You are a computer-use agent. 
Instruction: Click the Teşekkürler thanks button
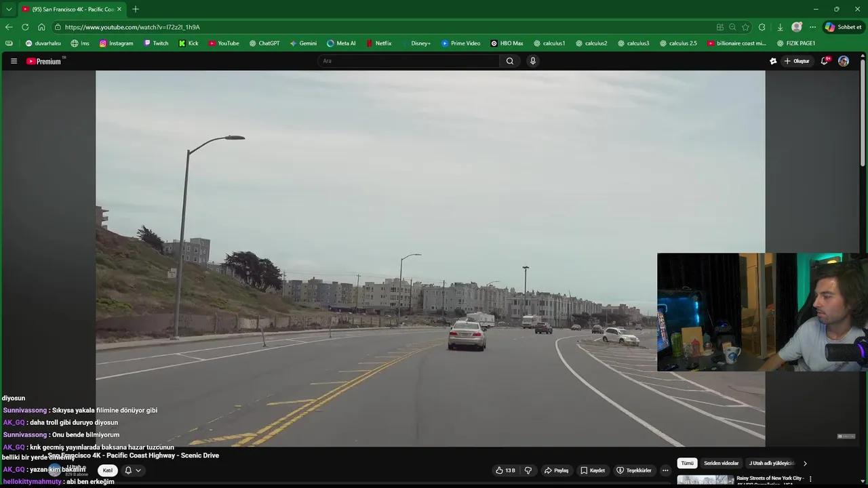(633, 470)
